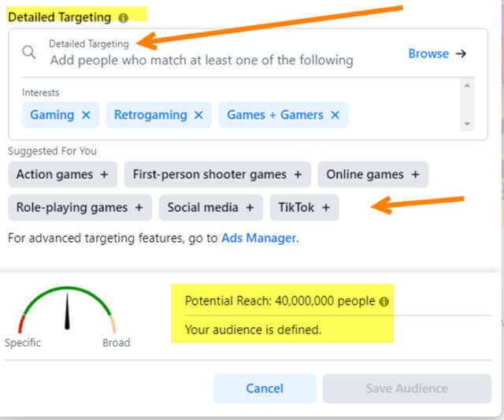Open the Ads Manager link

(x=258, y=238)
